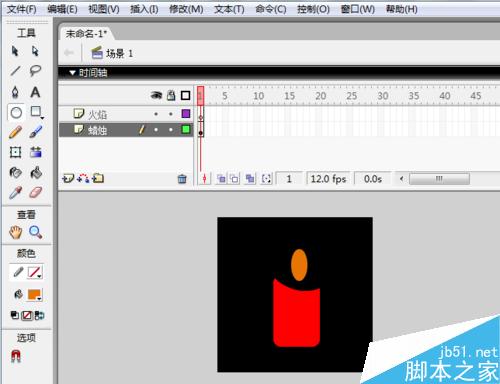This screenshot has width=500, height=384.
Task: Toggle the 蜡烛 layer green outline square
Action: [186, 129]
